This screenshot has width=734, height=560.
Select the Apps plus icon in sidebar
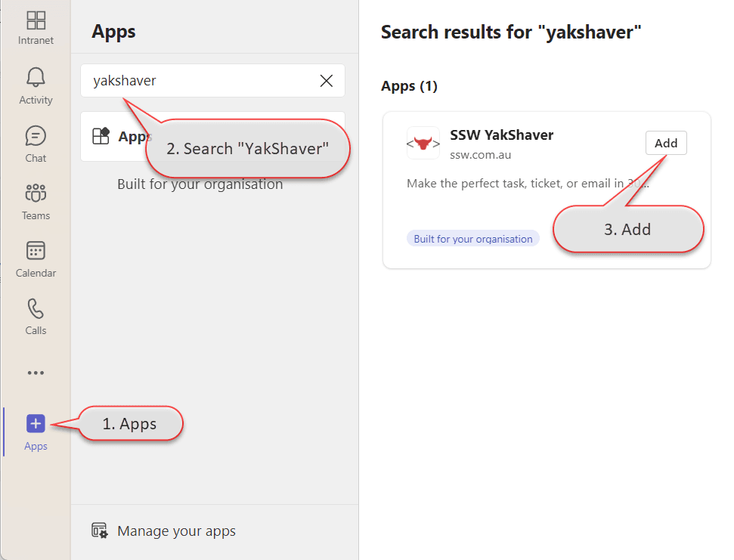[36, 424]
